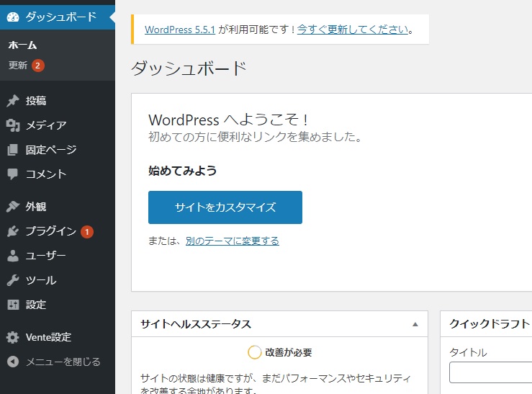Click the gear icon beside Vente設定
This screenshot has width=532, height=394.
pos(13,337)
